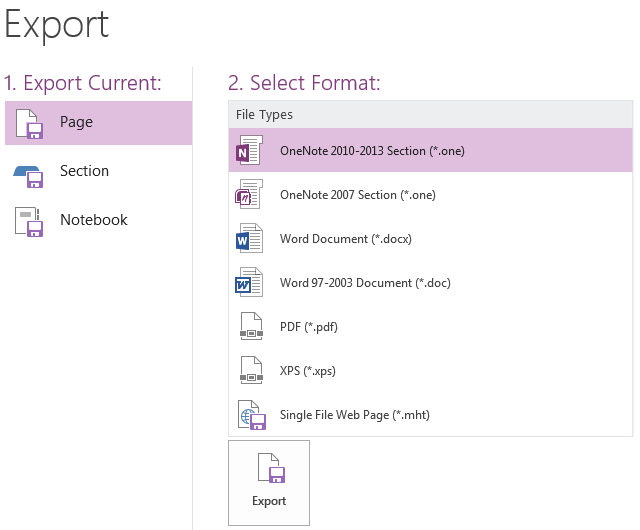
Task: Choose 'PDF (*.pdf)' format text
Action: tap(309, 327)
